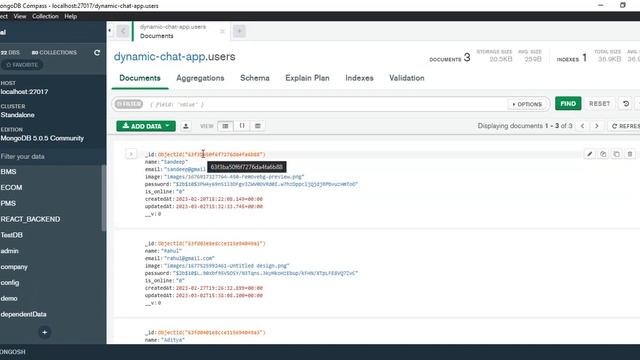Open the dependentData database
The image size is (640, 360).
[x=23, y=314]
